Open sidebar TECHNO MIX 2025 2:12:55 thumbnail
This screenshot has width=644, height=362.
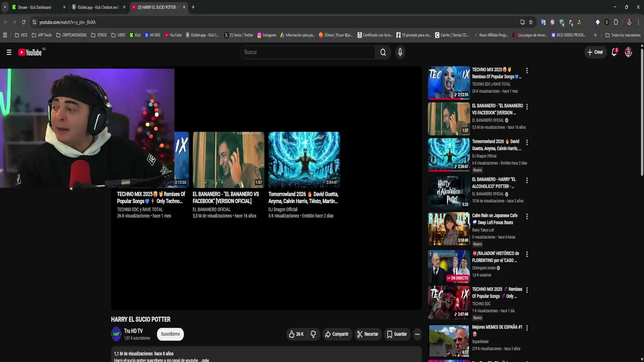[x=449, y=82]
